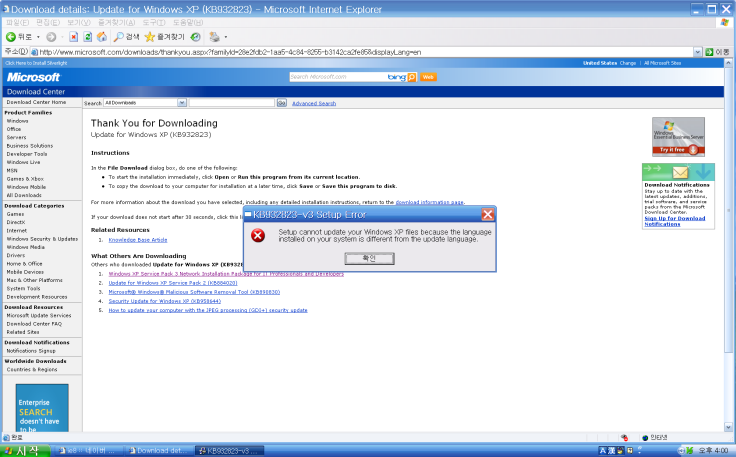Close the KB932823-v3 Setup Error dialog

point(488,214)
